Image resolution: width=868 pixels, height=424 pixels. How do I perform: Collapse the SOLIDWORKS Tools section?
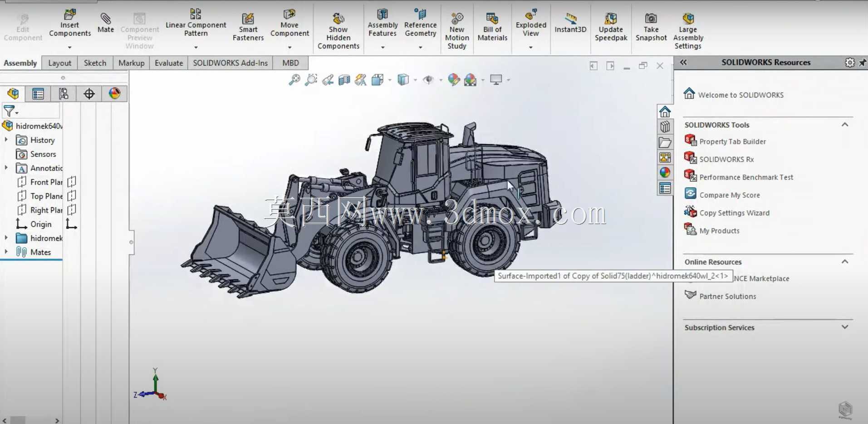click(x=845, y=125)
